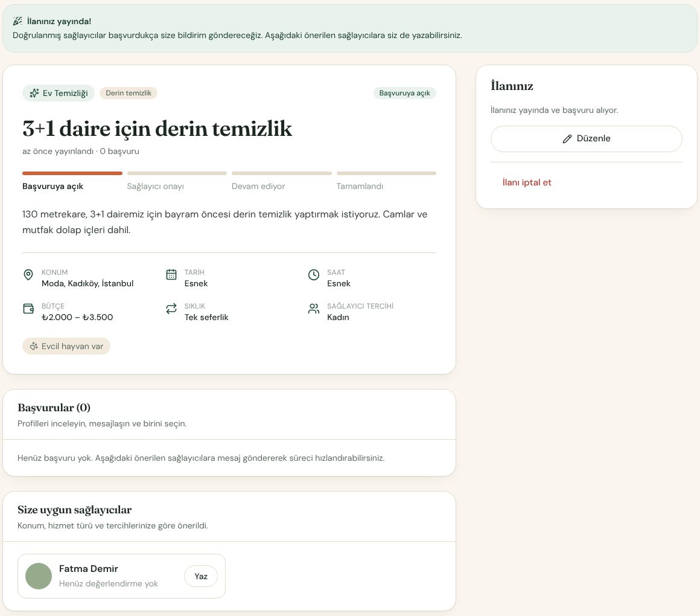Click the az önce yayınlandı · 0 başvuru line
Viewport: 700px width, 616px height.
tap(81, 152)
